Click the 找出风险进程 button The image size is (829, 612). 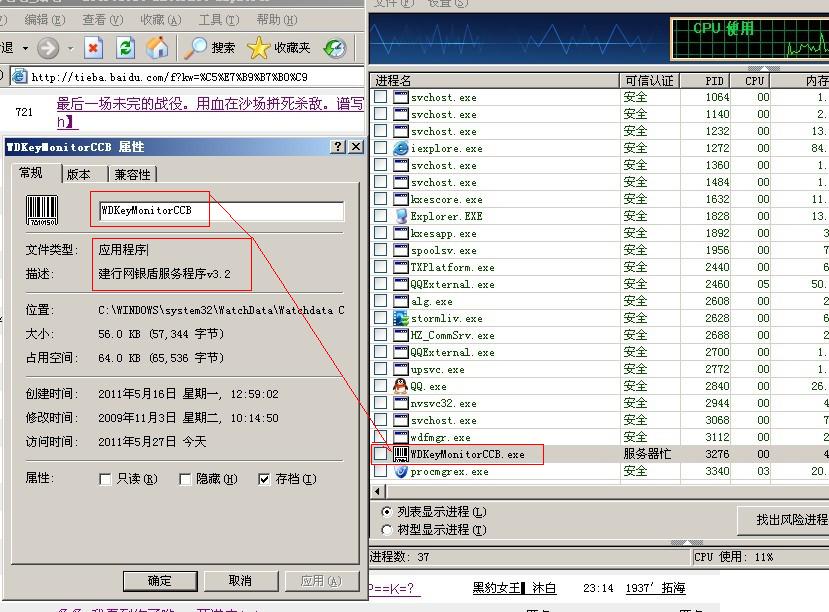(784, 520)
